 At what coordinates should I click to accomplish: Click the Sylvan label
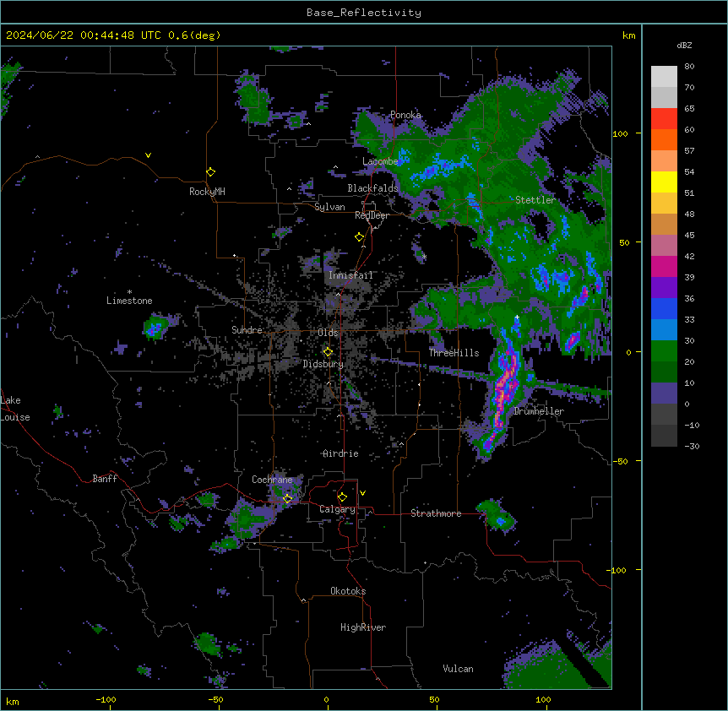[x=329, y=207]
